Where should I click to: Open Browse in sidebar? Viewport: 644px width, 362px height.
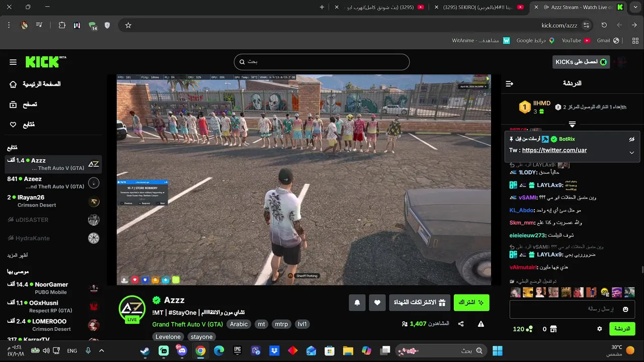click(24, 105)
